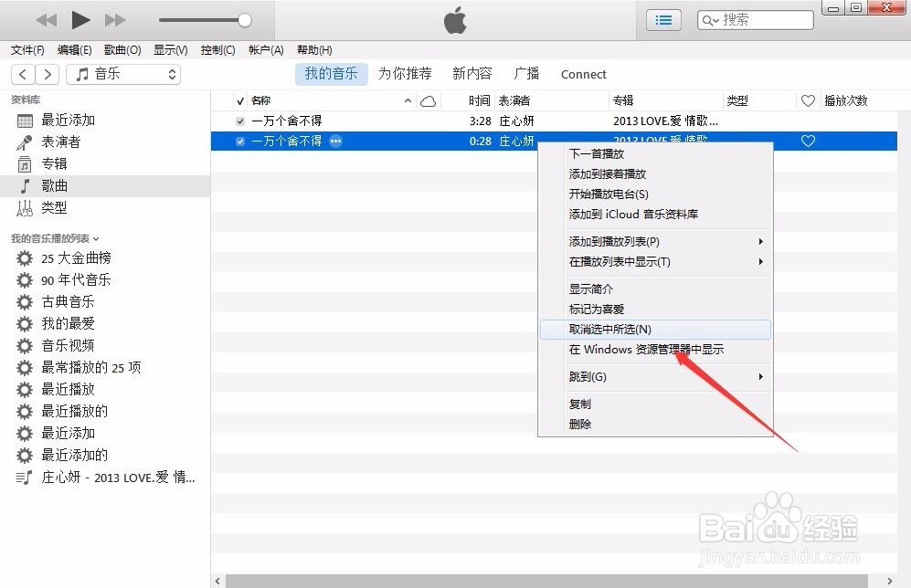
Task: Uncheck the first 一万个舍不得 track checkbox
Action: [x=239, y=120]
